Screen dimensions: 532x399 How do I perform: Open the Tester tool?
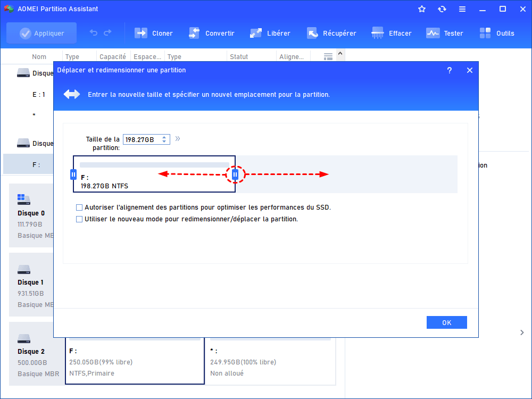pyautogui.click(x=444, y=33)
